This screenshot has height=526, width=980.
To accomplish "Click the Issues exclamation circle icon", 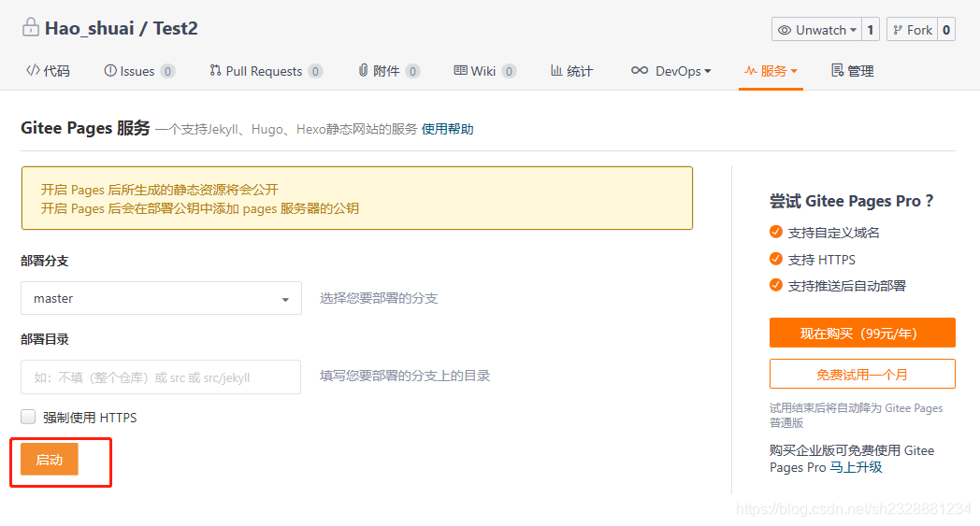I will click(110, 71).
